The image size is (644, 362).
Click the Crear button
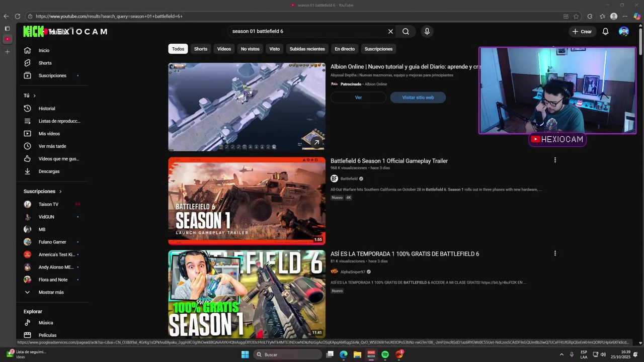point(582,31)
